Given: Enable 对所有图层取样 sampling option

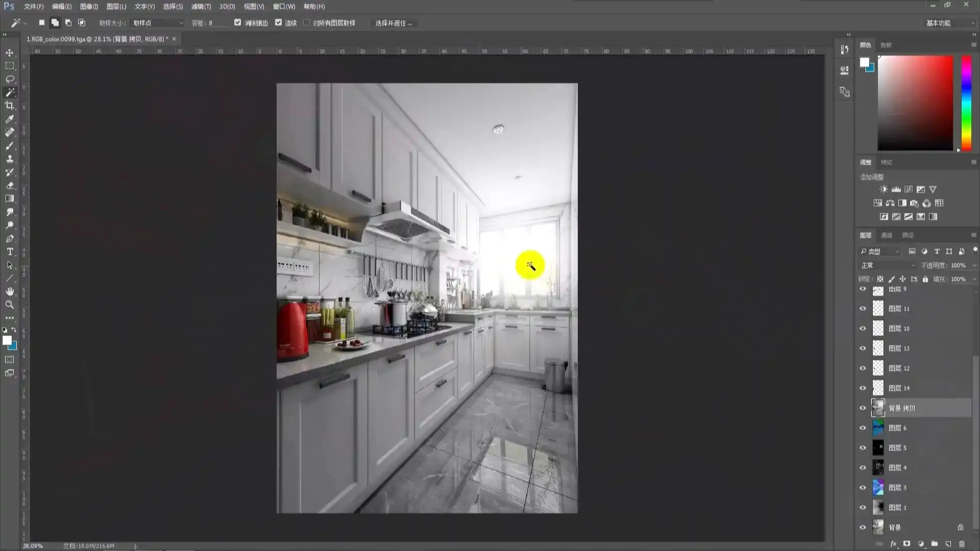Looking at the screenshot, I should pos(306,22).
